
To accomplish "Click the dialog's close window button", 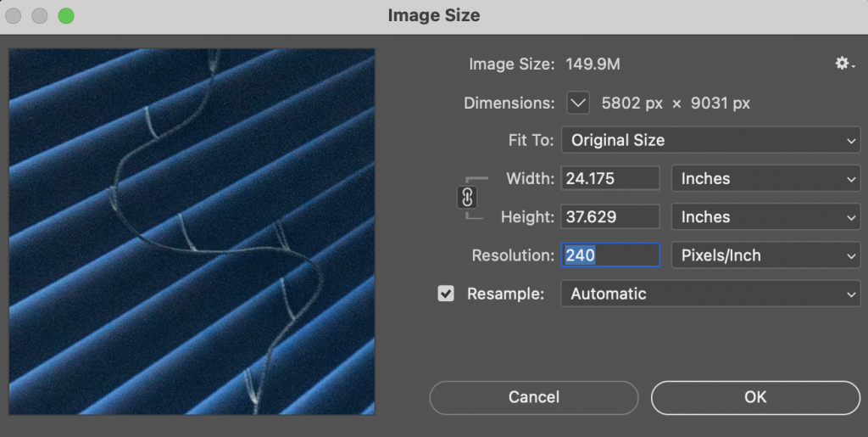I will [15, 16].
